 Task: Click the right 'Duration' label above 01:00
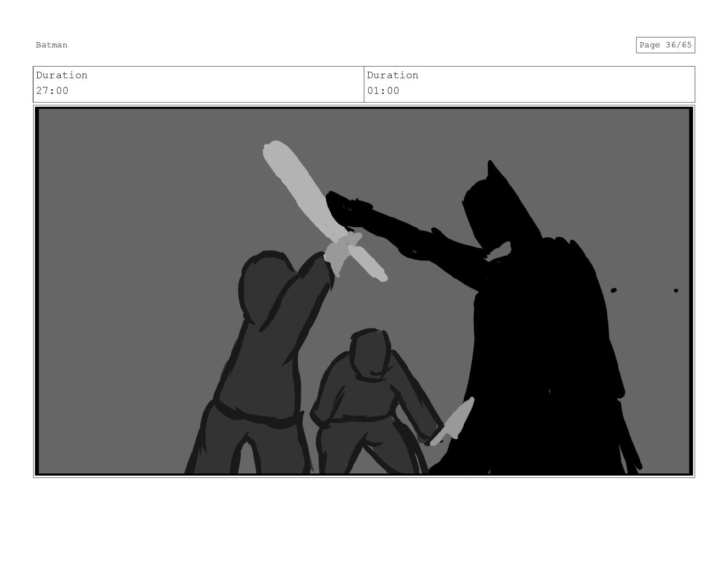click(392, 75)
